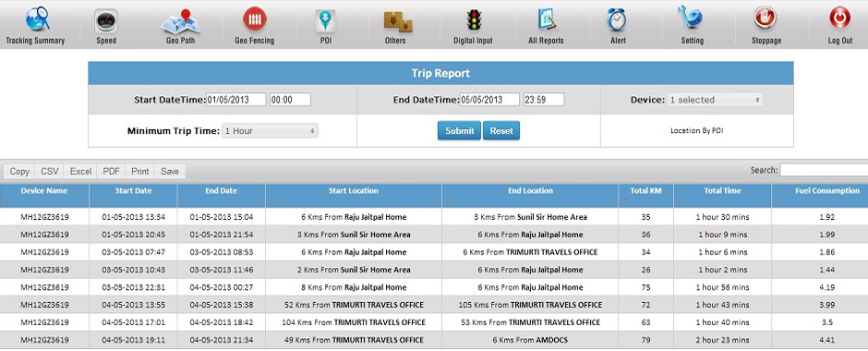Focus the Search input field
Image resolution: width=868 pixels, height=351 pixels.
click(x=824, y=170)
